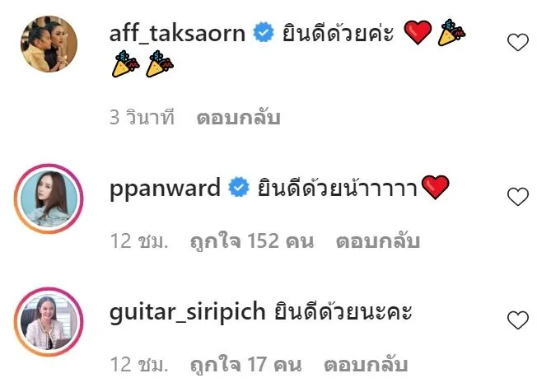Click the 3 วินาที timestamp
Viewport: 537px width, 392px height.
click(x=142, y=118)
